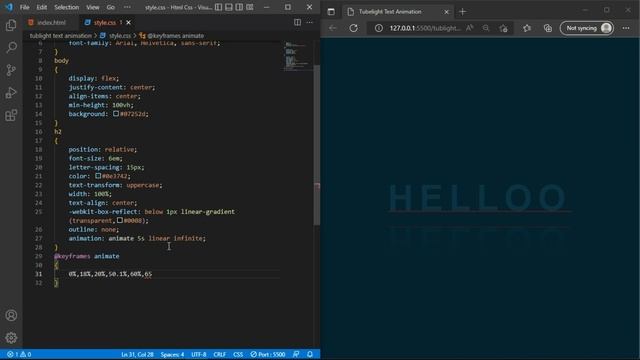Click the Port : 5500 Live Server button
The width and height of the screenshot is (640, 360).
[x=267, y=354]
